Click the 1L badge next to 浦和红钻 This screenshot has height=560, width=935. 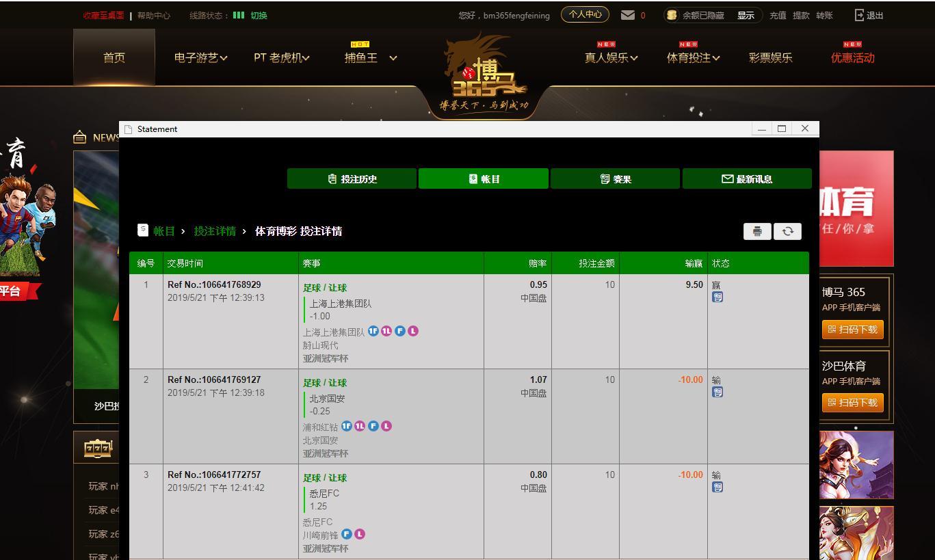point(360,426)
